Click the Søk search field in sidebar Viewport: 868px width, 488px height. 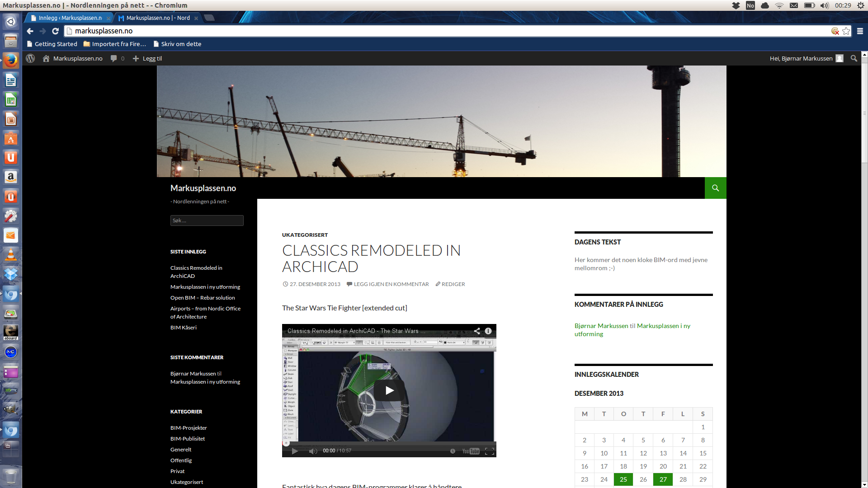[207, 221]
